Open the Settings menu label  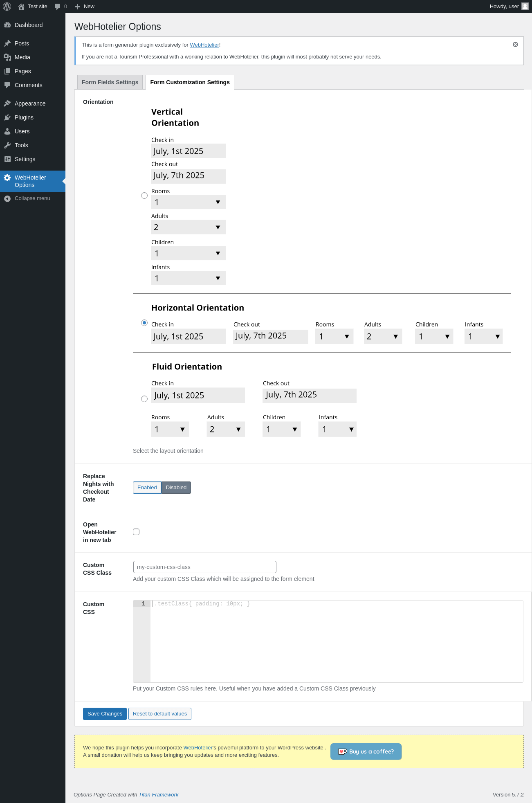25,159
